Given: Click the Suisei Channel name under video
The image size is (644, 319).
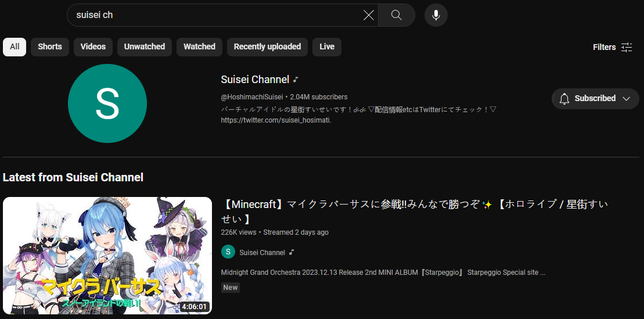Looking at the screenshot, I should click(262, 252).
